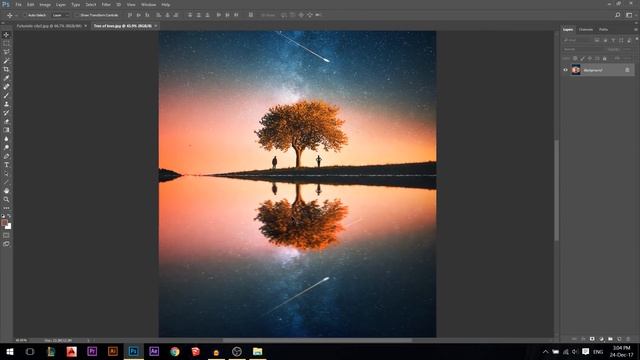Select the Zoom tool
Screen dimensions: 640x360
(x=6, y=200)
